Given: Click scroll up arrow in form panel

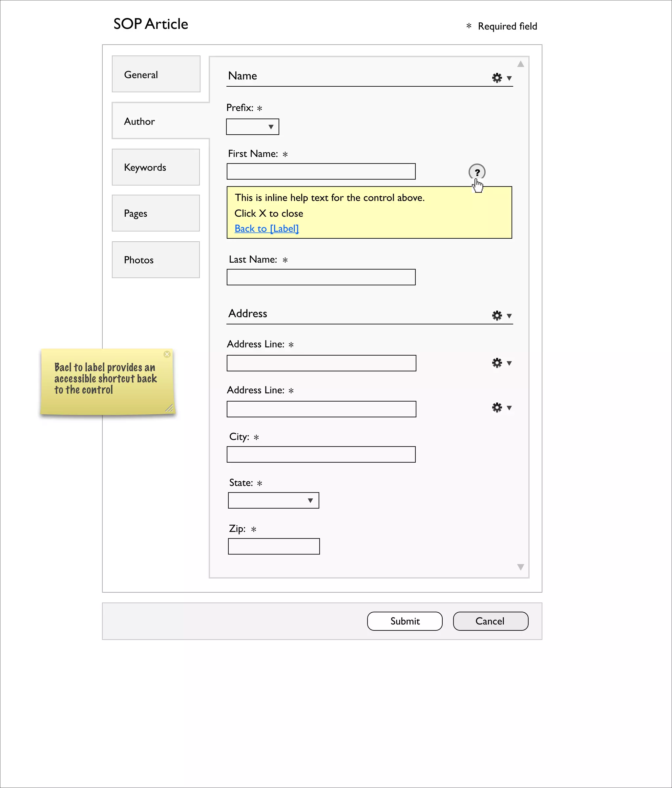Looking at the screenshot, I should coord(520,64).
